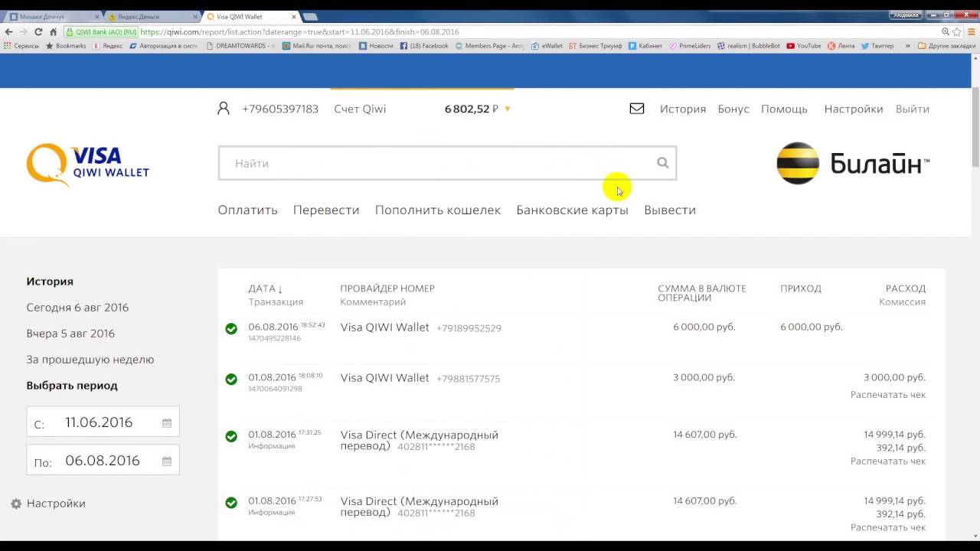The height and width of the screenshot is (551, 980).
Task: Open the YouTube bookmark
Action: 804,46
